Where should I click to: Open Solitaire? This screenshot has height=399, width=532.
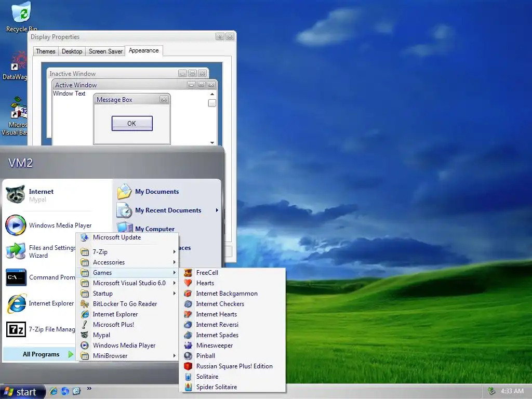(x=233, y=377)
